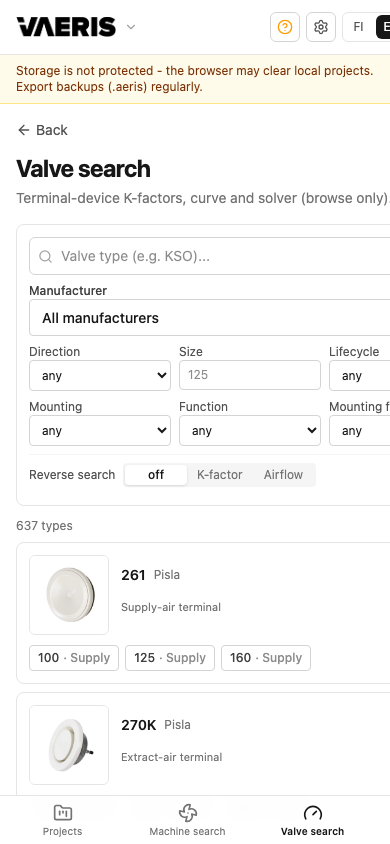Set Reverse search to off
This screenshot has width=390, height=844.
pos(156,475)
